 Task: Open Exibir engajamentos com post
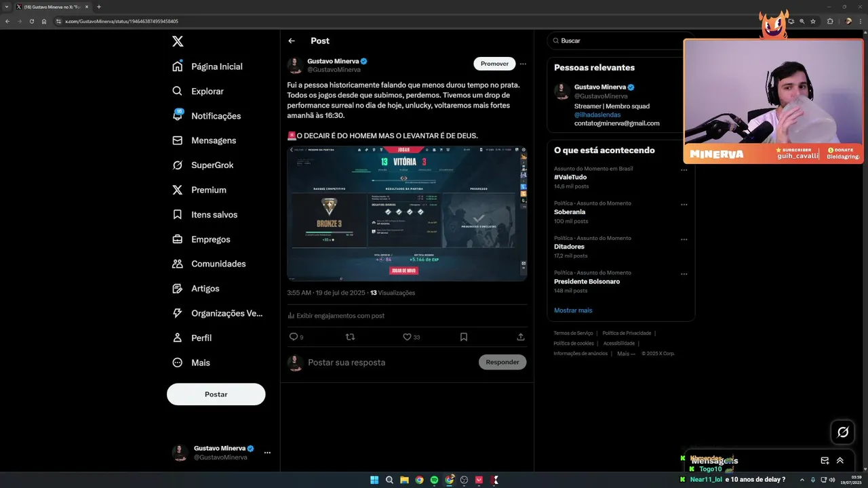point(336,316)
